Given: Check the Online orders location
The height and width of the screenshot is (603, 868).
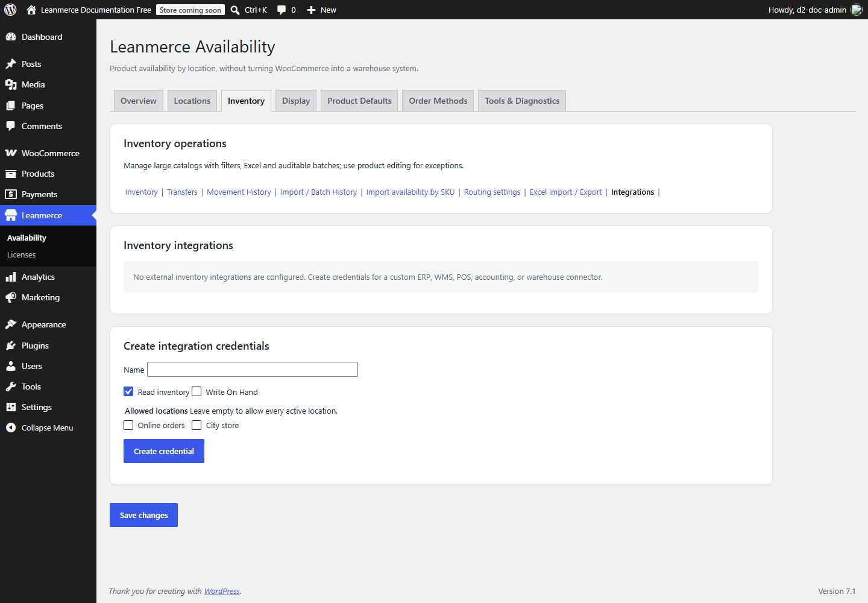Looking at the screenshot, I should pyautogui.click(x=128, y=425).
